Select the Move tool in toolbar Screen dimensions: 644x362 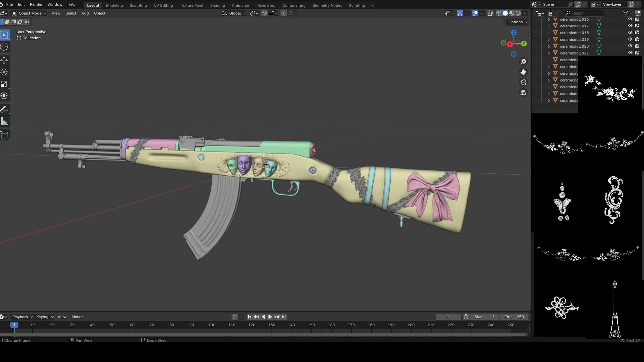point(4,60)
